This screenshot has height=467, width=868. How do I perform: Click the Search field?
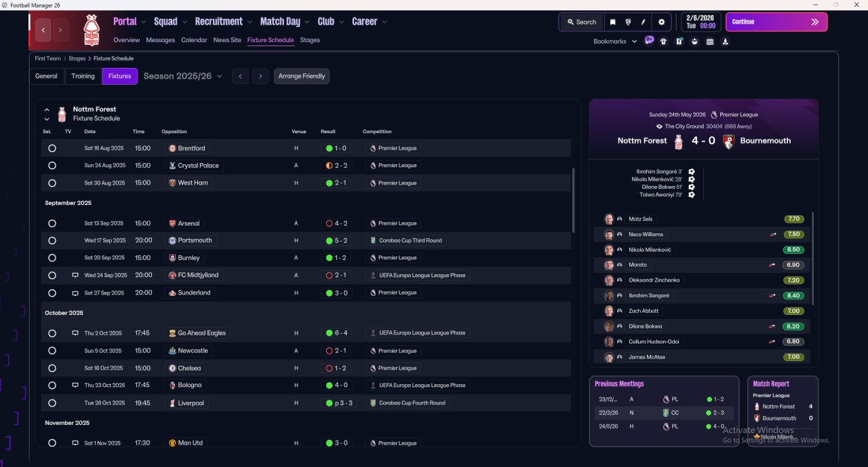click(x=581, y=22)
